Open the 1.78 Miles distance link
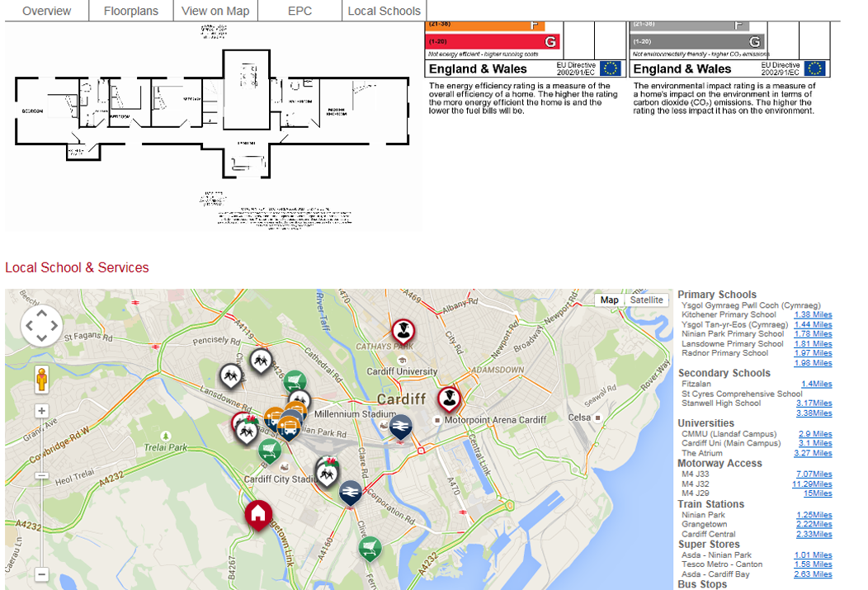This screenshot has height=590, width=868. 813,334
